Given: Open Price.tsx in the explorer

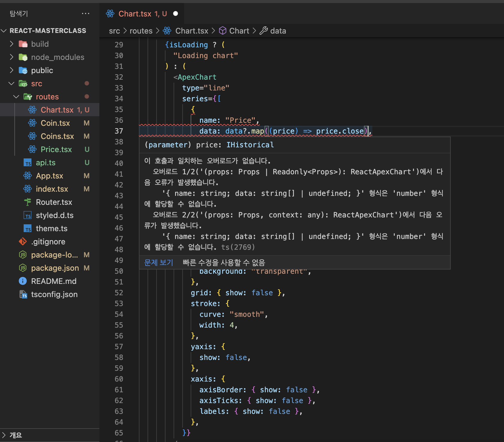Looking at the screenshot, I should [56, 149].
